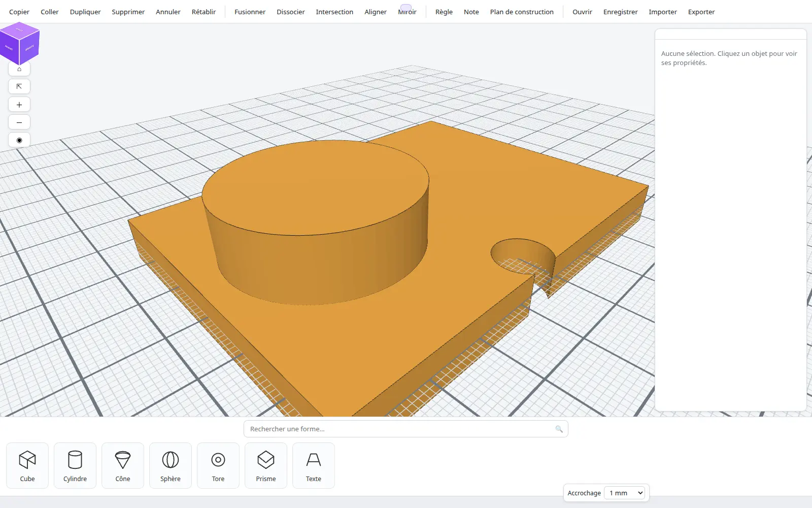Click the fit-to-view arrow icon
Viewport: 812px width, 508px height.
[19, 86]
